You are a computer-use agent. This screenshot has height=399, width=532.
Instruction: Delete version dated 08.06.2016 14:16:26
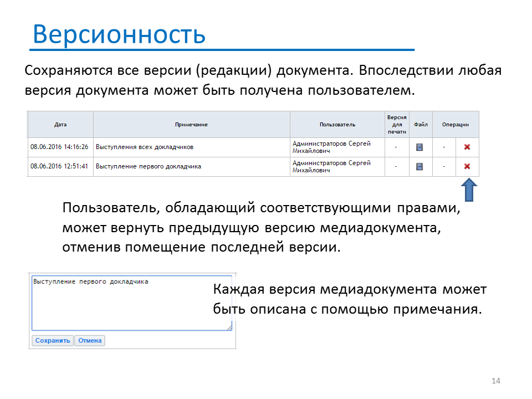[467, 147]
